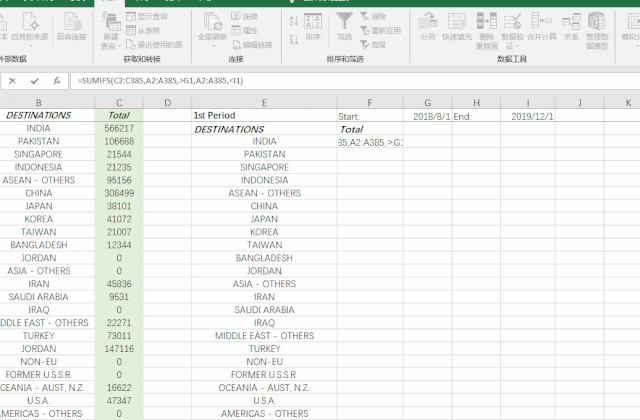Select the 'End:' label cell
640x420 pixels.
pos(476,116)
